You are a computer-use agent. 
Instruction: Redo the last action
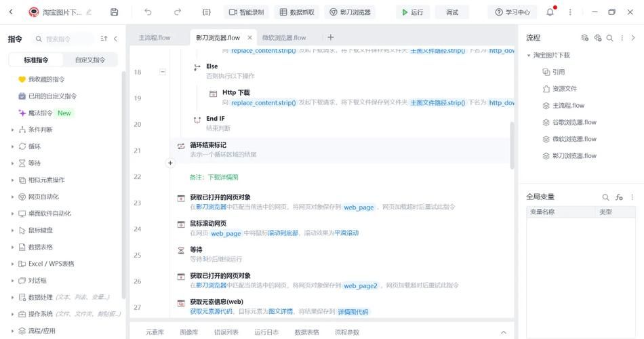[178, 12]
